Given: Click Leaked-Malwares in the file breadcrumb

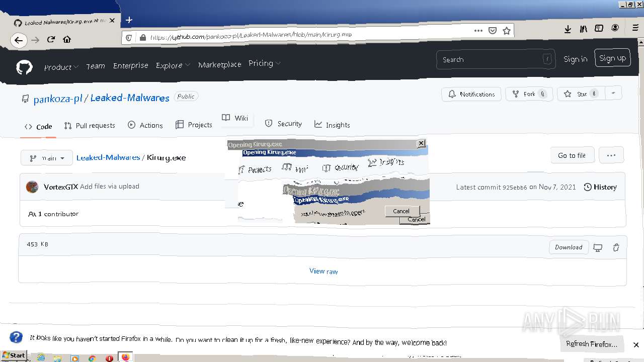Looking at the screenshot, I should 108,157.
